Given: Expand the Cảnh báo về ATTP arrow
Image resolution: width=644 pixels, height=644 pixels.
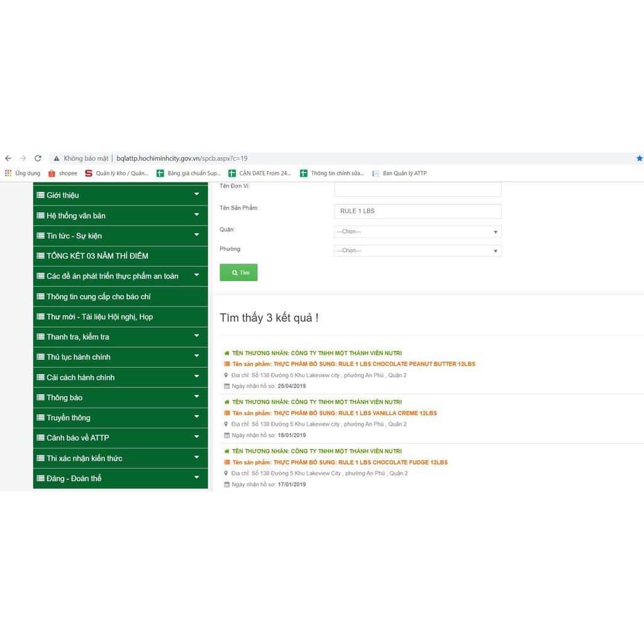Looking at the screenshot, I should pos(196,436).
